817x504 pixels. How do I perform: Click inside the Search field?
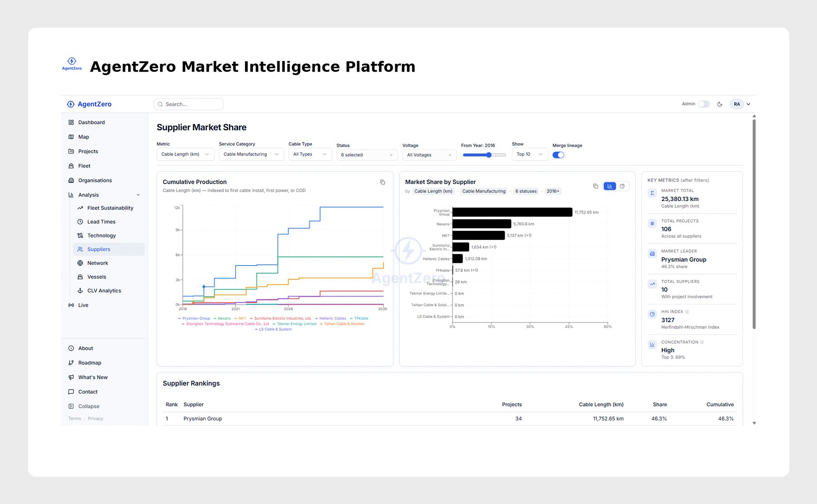point(188,104)
